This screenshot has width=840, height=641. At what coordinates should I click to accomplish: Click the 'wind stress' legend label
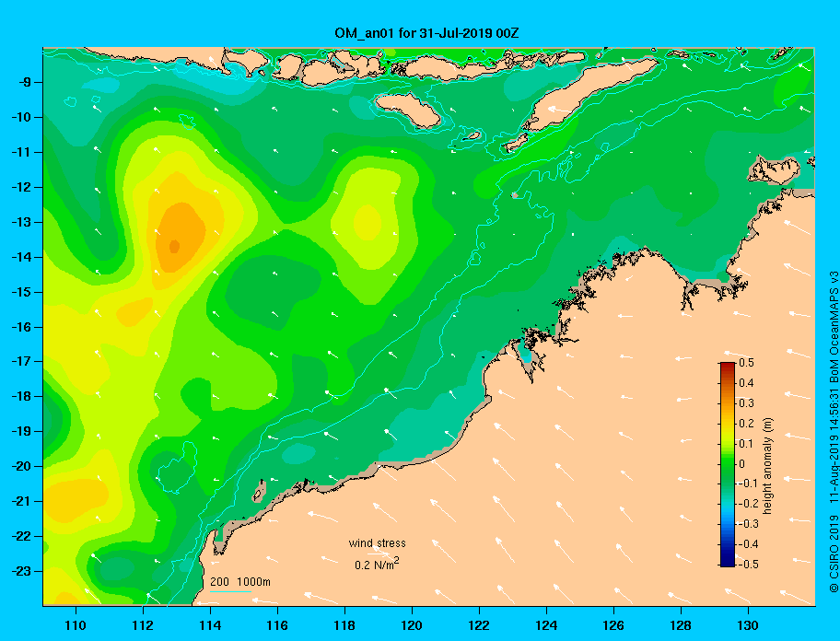[377, 543]
